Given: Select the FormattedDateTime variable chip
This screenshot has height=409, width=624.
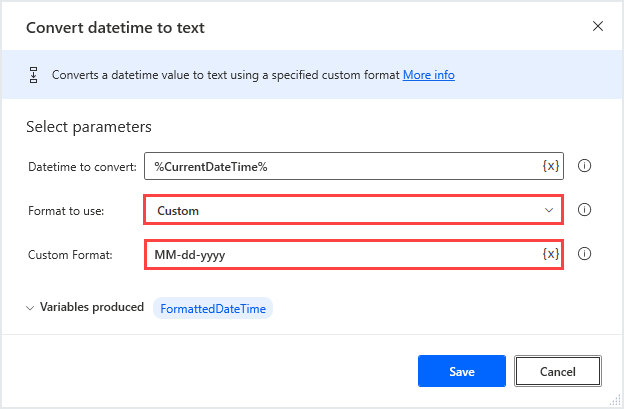Looking at the screenshot, I should 212,309.
